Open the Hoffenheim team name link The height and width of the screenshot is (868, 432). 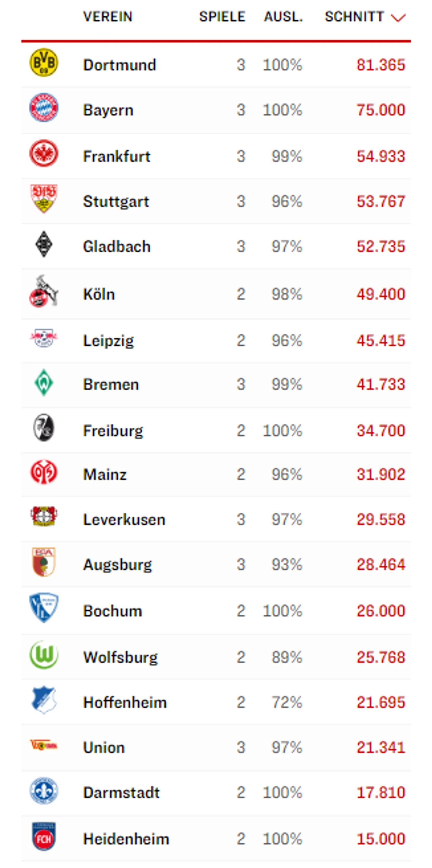coord(125,703)
